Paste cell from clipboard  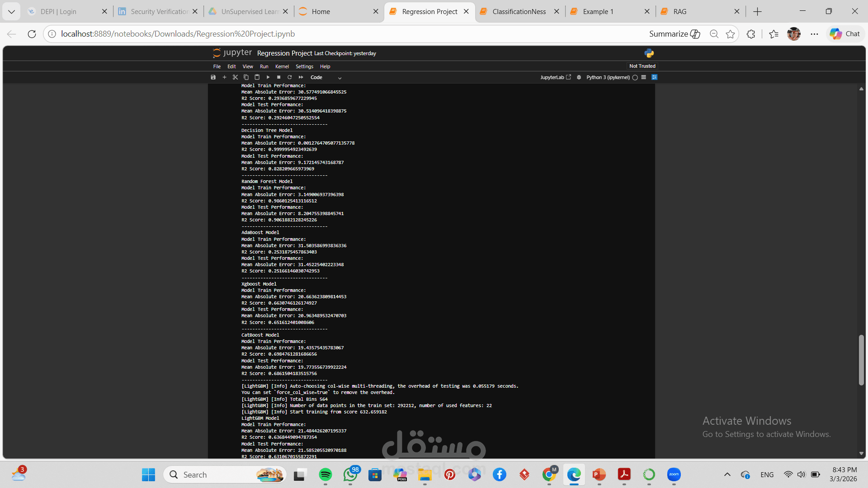tap(257, 77)
